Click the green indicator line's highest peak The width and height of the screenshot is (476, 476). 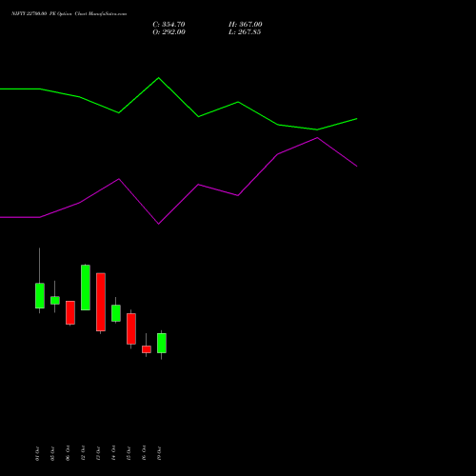(159, 78)
